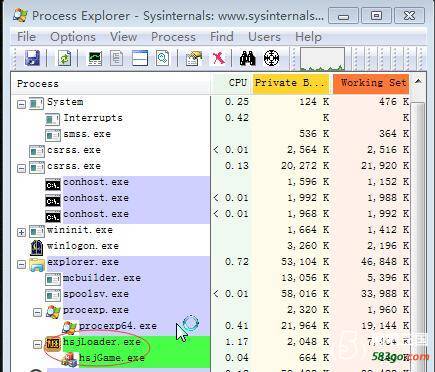This screenshot has width=435, height=372.
Task: Click the scrollbar up arrow
Action: (418, 81)
